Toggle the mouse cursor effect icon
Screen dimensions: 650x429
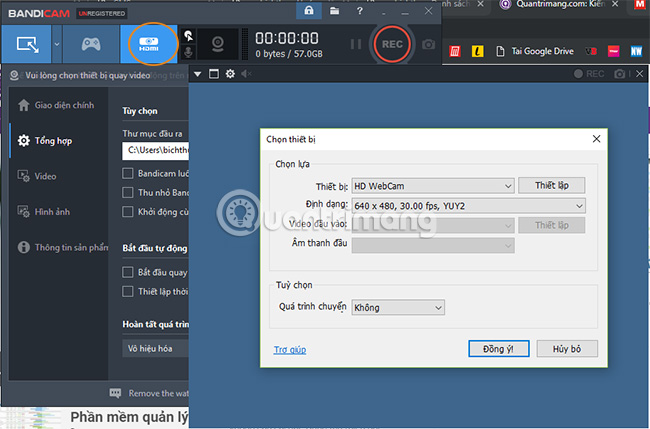(188, 36)
